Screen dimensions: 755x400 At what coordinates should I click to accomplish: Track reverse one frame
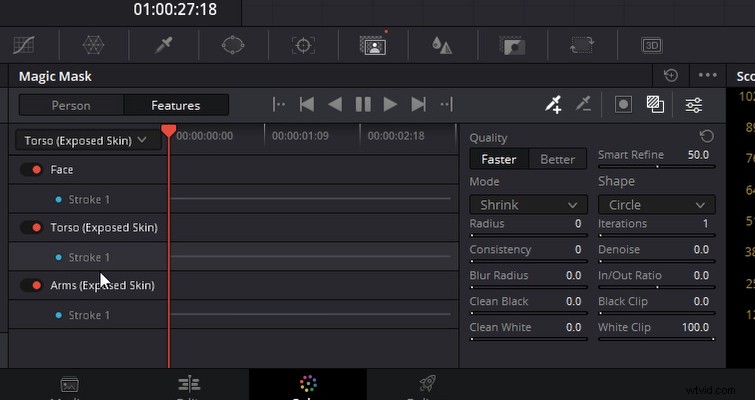coord(307,104)
